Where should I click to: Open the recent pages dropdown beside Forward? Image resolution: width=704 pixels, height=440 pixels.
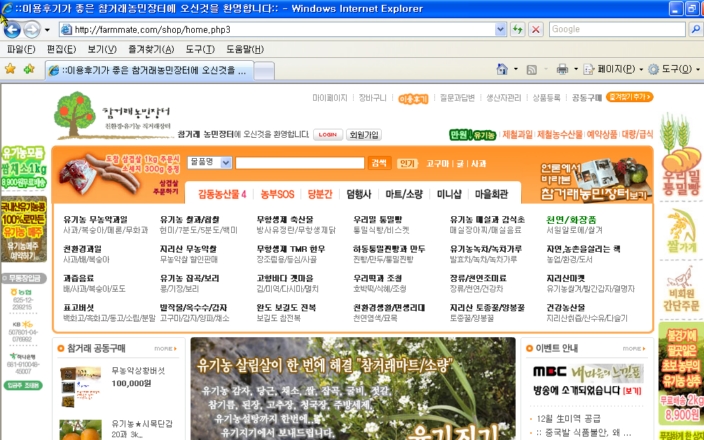tap(47, 30)
